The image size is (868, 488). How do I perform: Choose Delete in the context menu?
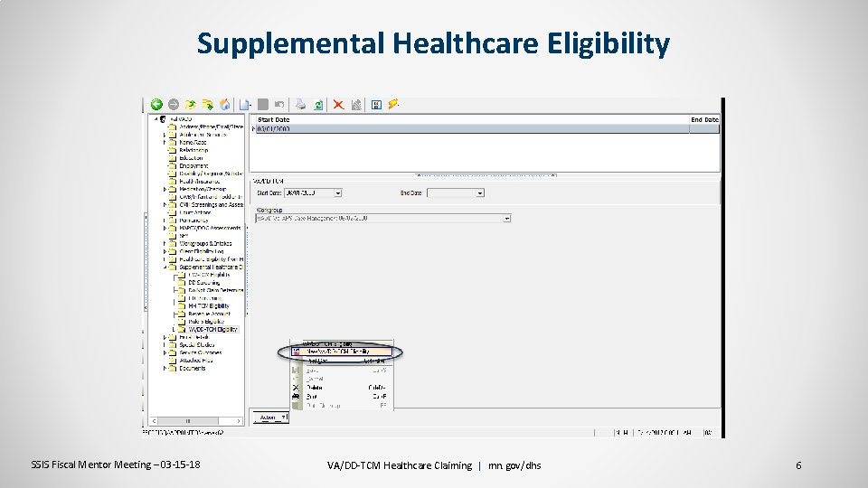pyautogui.click(x=342, y=388)
